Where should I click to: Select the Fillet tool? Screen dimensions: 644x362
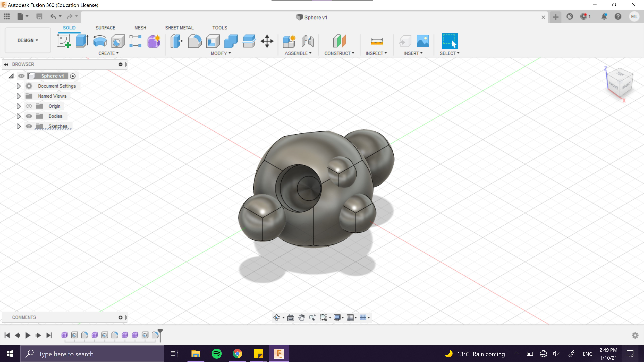tap(195, 41)
